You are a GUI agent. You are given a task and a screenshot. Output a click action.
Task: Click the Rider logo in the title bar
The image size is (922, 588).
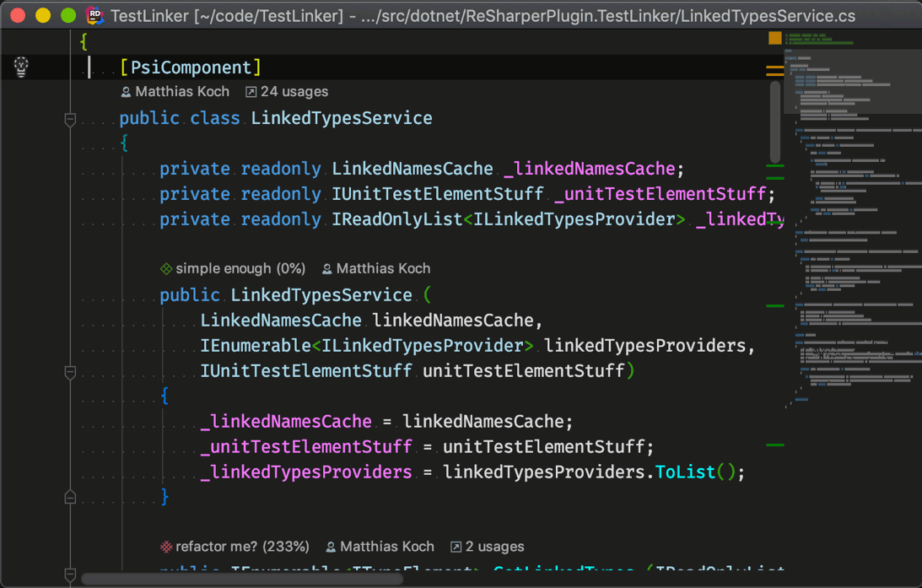click(94, 16)
